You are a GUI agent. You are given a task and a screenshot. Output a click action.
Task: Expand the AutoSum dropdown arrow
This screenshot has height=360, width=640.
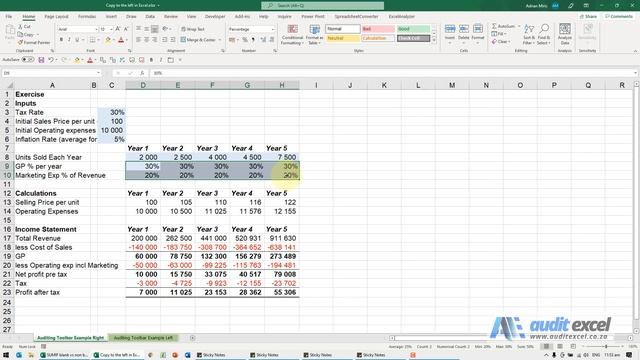click(519, 26)
